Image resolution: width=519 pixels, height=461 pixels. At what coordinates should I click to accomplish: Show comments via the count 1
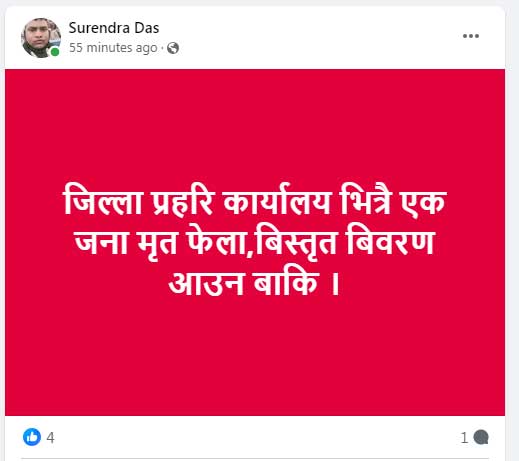[464, 438]
